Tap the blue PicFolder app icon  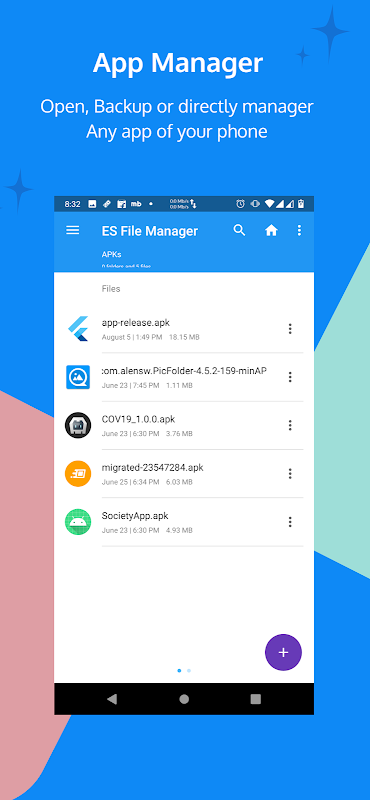click(78, 377)
